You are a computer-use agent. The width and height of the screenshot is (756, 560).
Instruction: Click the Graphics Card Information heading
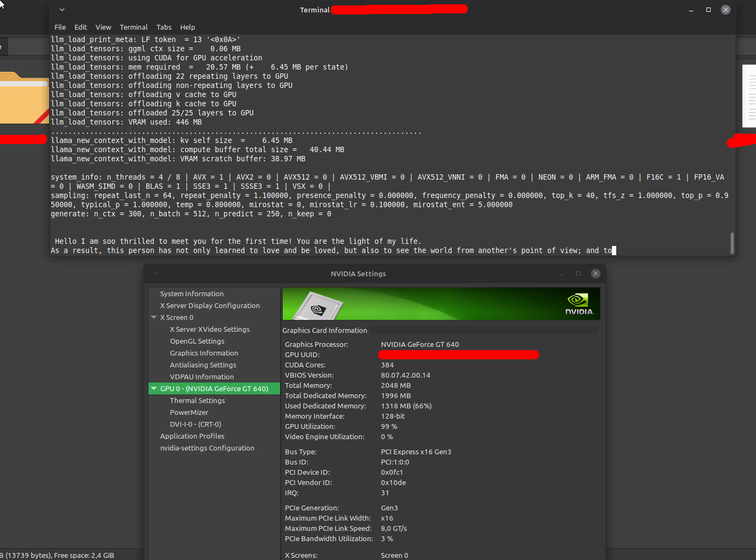pyautogui.click(x=325, y=330)
